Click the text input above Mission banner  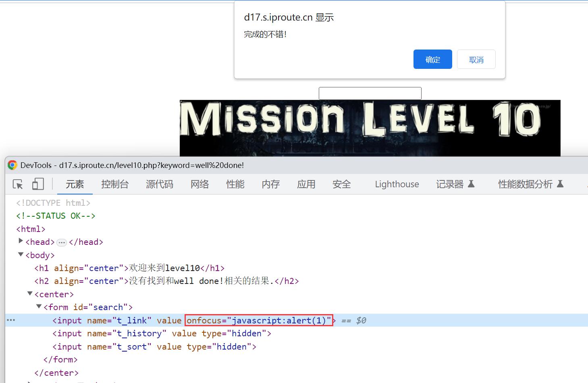click(x=370, y=93)
